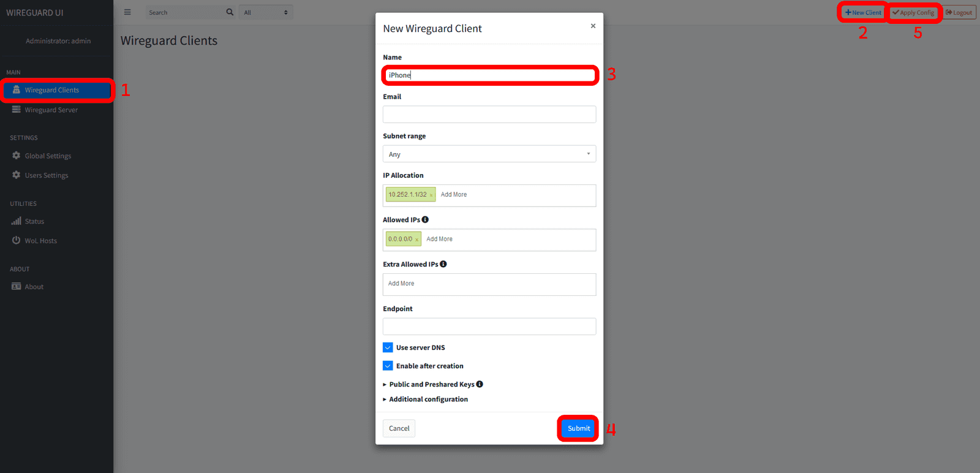980x473 pixels.
Task: Open the Subnet range dropdown
Action: (489, 154)
